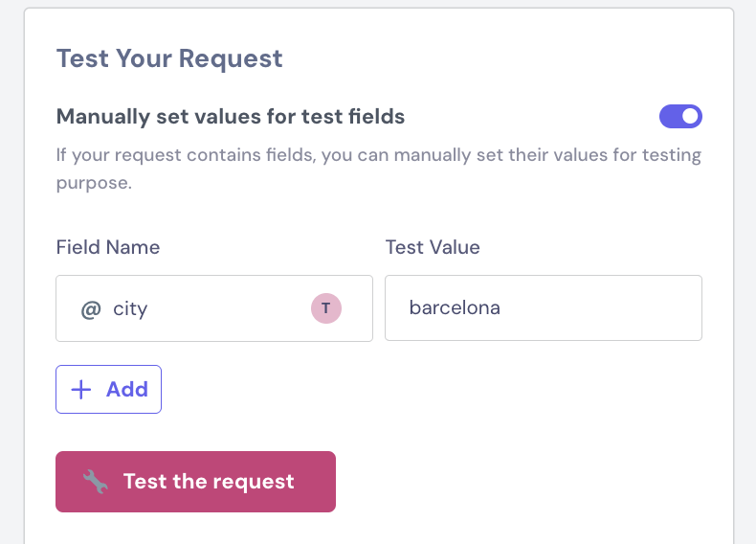Click into the barcelona Test Value input
This screenshot has width=756, height=544.
[x=544, y=308]
